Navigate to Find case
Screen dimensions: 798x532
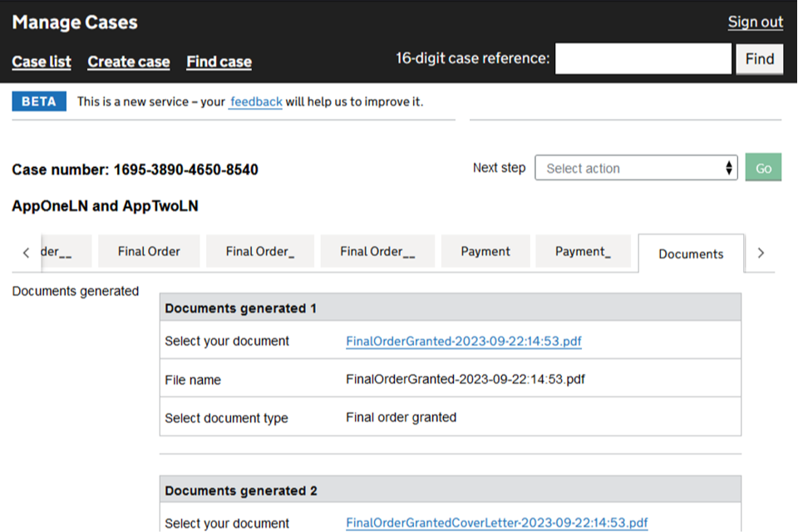pyautogui.click(x=219, y=62)
